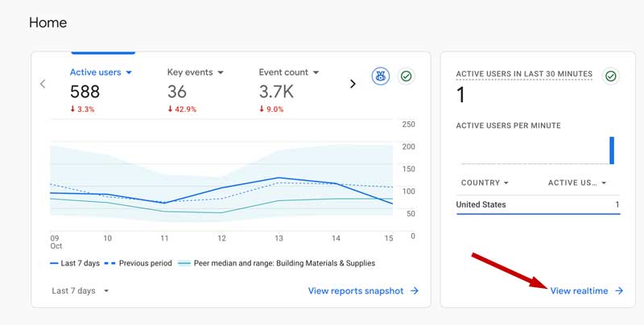The width and height of the screenshot is (644, 325).
Task: Go to next metrics with the right chevron
Action: coord(353,84)
